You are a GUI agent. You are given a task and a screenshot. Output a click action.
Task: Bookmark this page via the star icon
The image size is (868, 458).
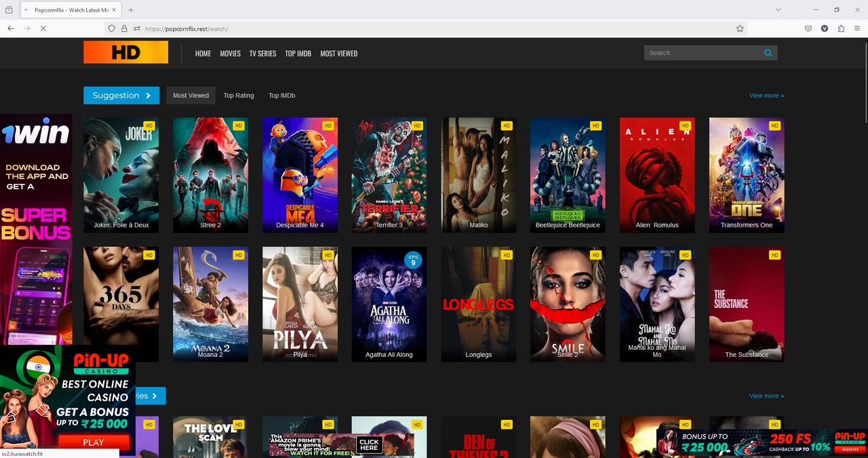pyautogui.click(x=740, y=28)
